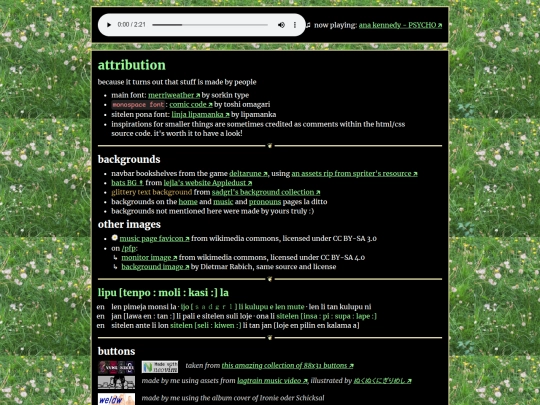Click the 'other images' section heading
Viewport: 540px width, 405px height.
[129, 225]
